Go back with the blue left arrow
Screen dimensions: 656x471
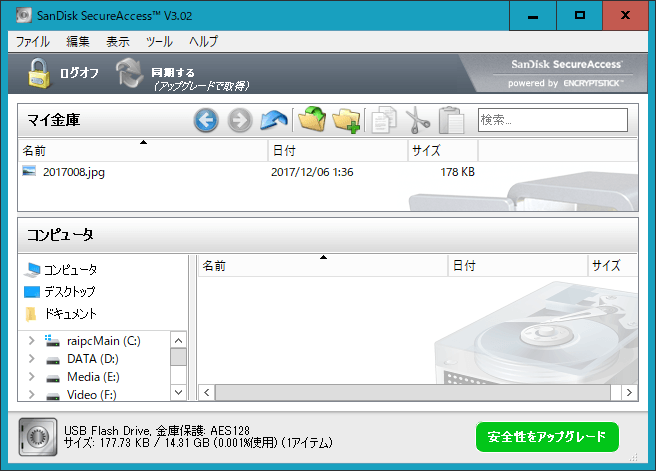coord(206,120)
